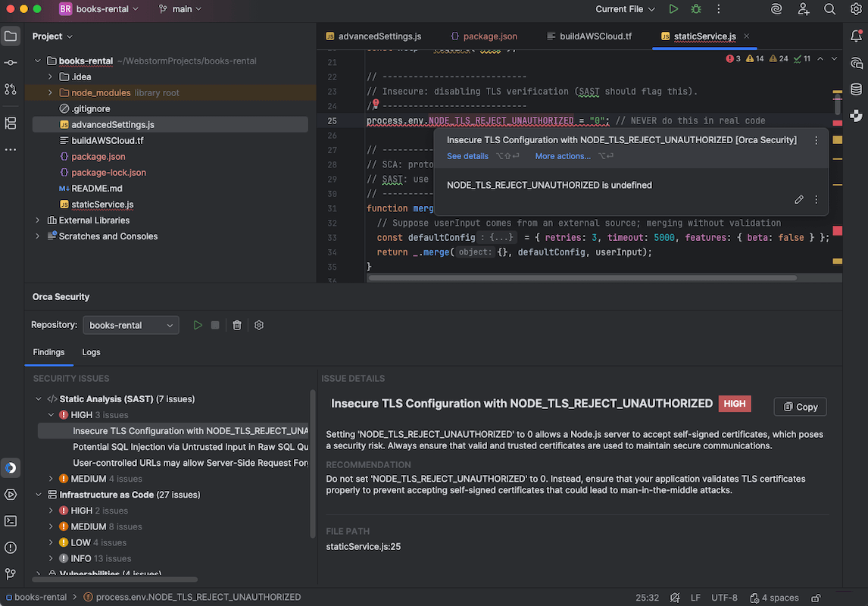Image resolution: width=868 pixels, height=606 pixels.
Task: Open the Pull Requests tool window icon
Action: pos(11,89)
